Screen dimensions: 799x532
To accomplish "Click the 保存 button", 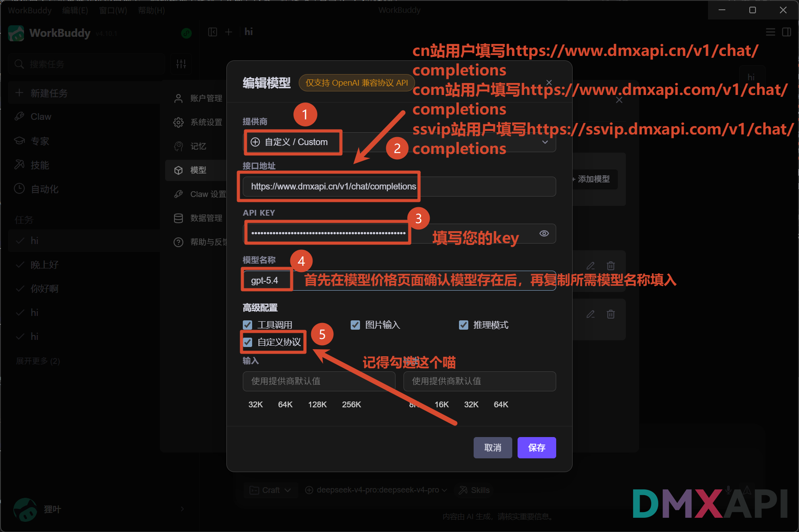I will coord(536,448).
